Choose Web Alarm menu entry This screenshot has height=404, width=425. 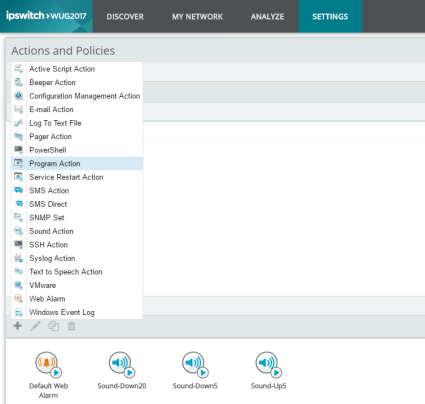77,299
